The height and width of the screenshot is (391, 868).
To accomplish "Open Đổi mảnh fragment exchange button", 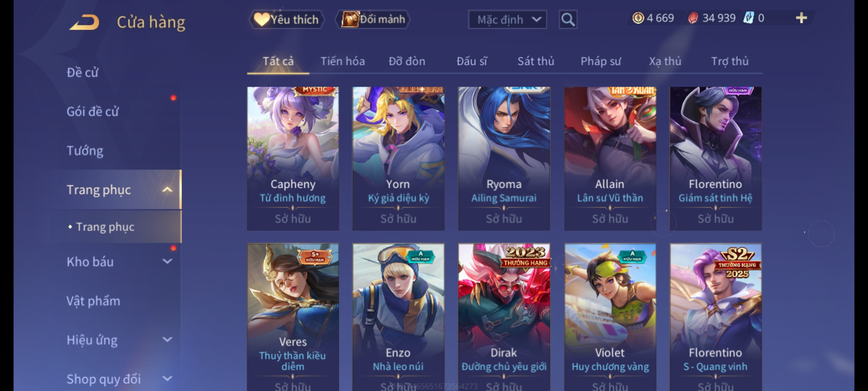I will pos(373,19).
